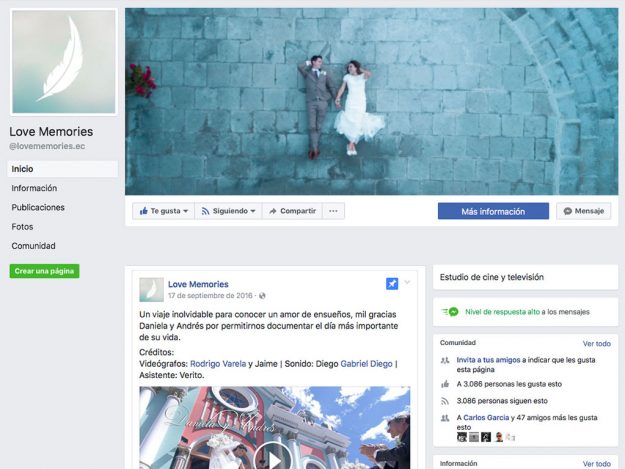This screenshot has width=625, height=469.
Task: Select the Inicio tab in sidebar
Action: (x=63, y=169)
